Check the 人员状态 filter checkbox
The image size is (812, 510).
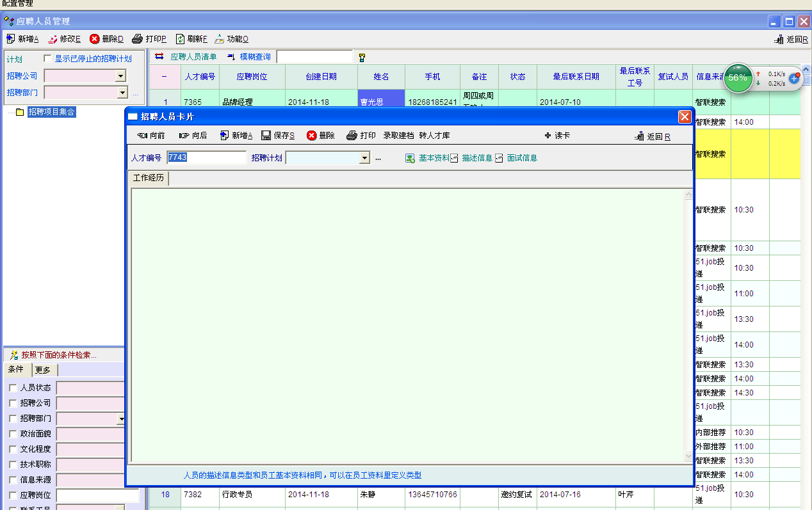click(x=13, y=388)
